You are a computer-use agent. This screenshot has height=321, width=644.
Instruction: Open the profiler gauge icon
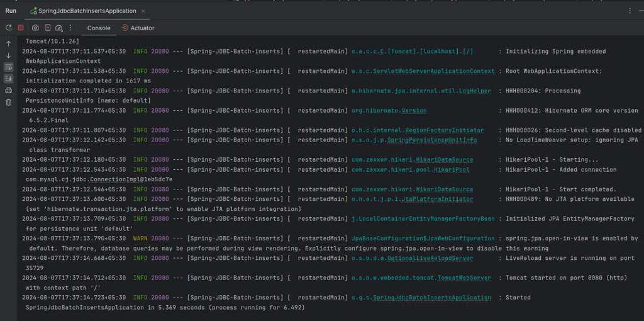(58, 28)
